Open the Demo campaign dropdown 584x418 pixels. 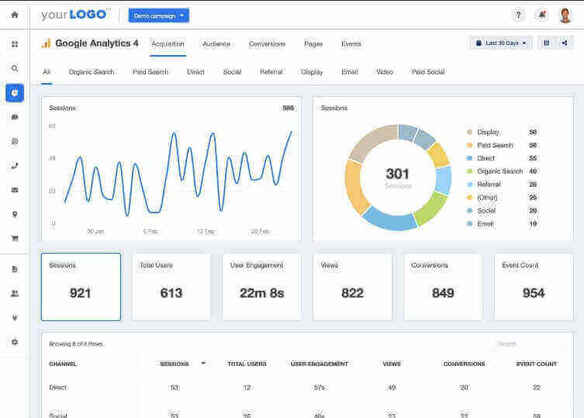(x=159, y=16)
